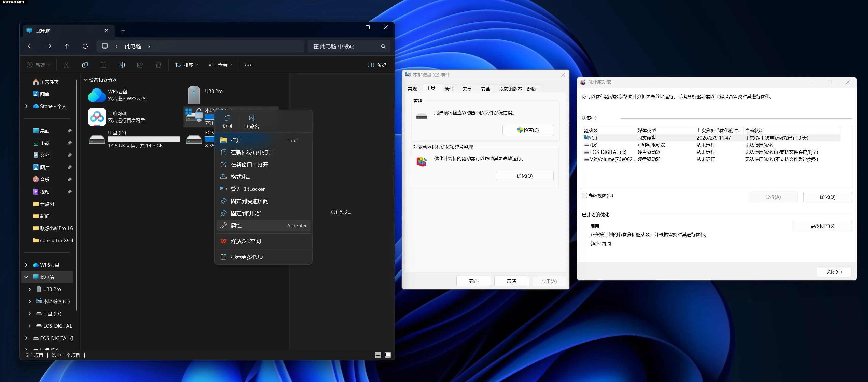Expand the U30 Pro tree node
The height and width of the screenshot is (382, 868).
pos(29,289)
